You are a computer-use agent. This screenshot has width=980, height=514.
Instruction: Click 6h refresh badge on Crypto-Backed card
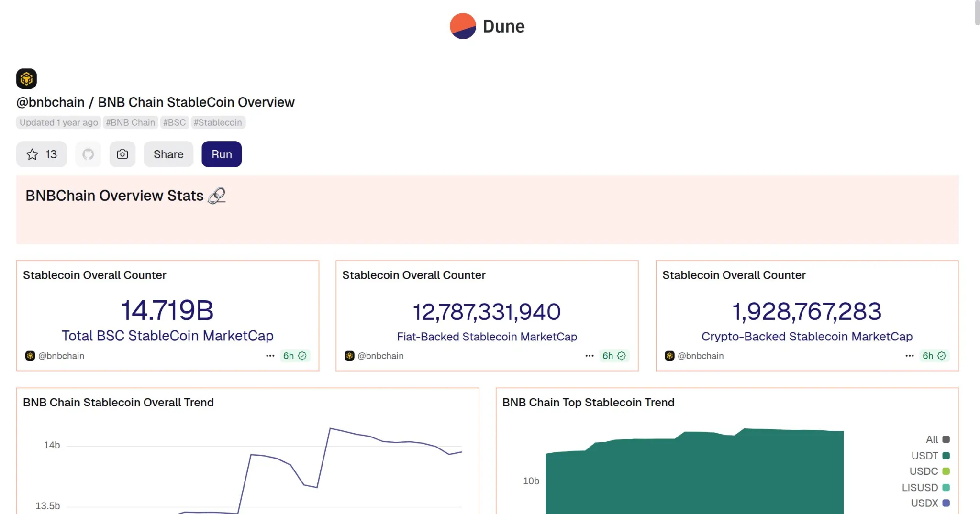(x=934, y=356)
